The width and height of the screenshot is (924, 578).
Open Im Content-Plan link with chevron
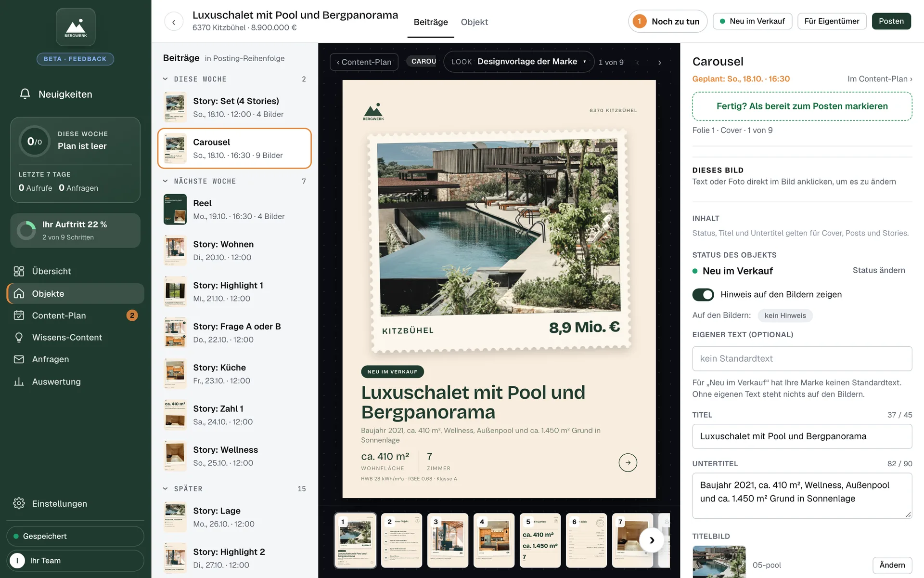coord(880,79)
